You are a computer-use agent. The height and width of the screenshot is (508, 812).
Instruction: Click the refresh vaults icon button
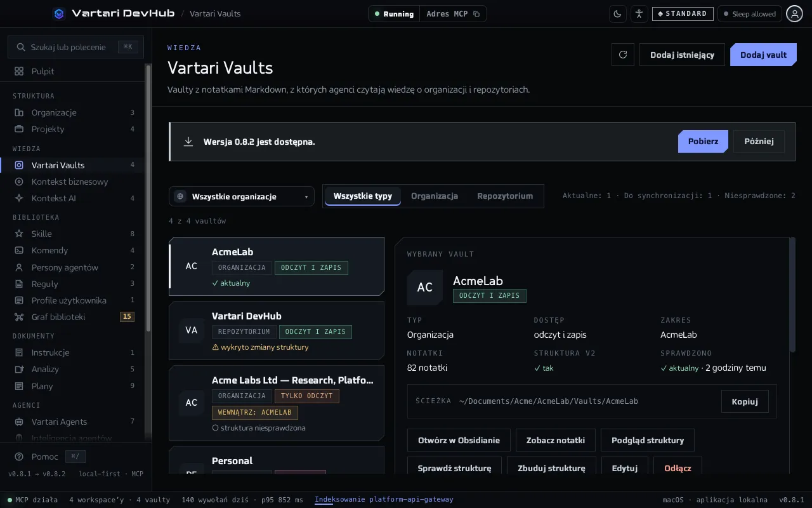click(623, 55)
